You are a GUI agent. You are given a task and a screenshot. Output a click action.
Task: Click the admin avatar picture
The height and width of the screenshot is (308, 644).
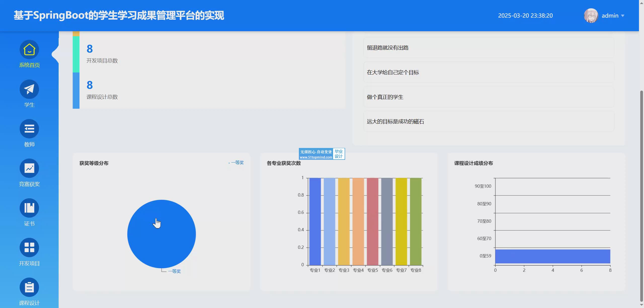591,16
